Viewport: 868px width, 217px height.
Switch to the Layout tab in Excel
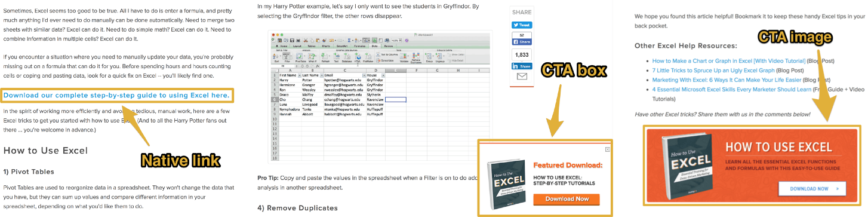point(297,46)
